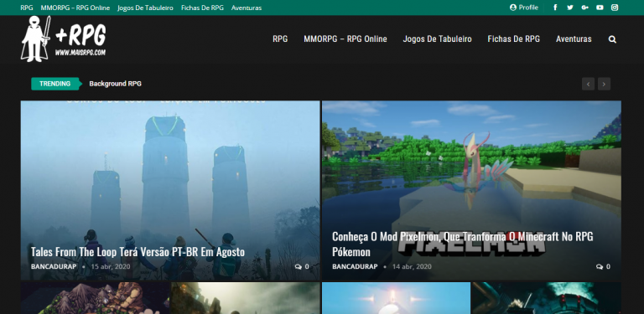This screenshot has width=644, height=314.
Task: Click date 15 abr, 2020
Action: pyautogui.click(x=111, y=266)
